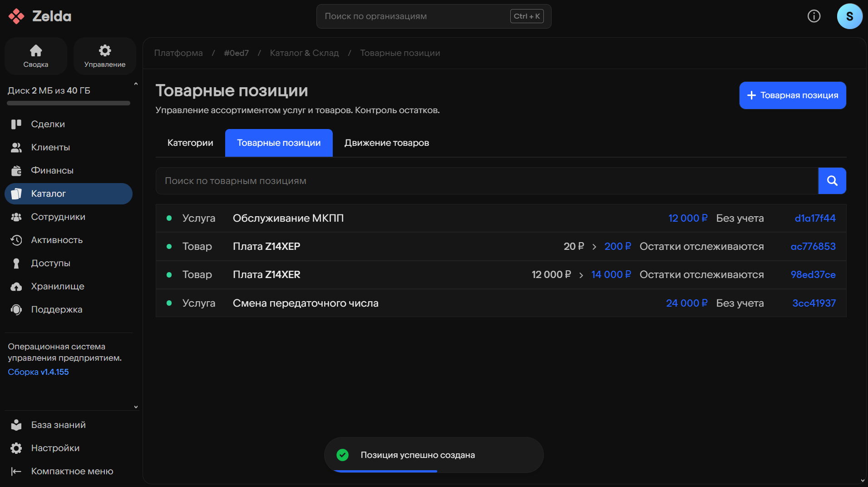Click the Zelda logo icon
The image size is (868, 487).
click(x=16, y=16)
